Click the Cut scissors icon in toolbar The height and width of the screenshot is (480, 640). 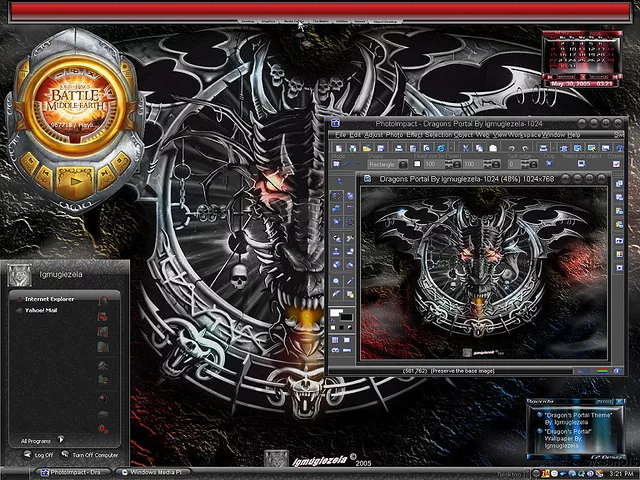pyautogui.click(x=465, y=148)
